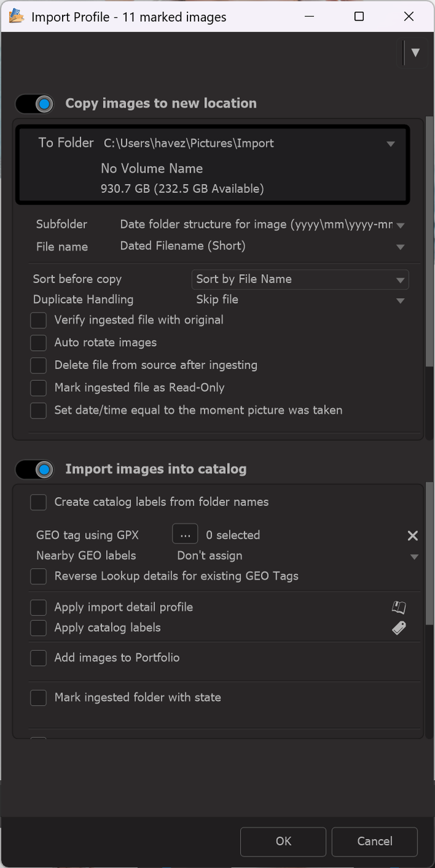Enable Set date/time equal to moment taken
This screenshot has height=868, width=435.
38,410
